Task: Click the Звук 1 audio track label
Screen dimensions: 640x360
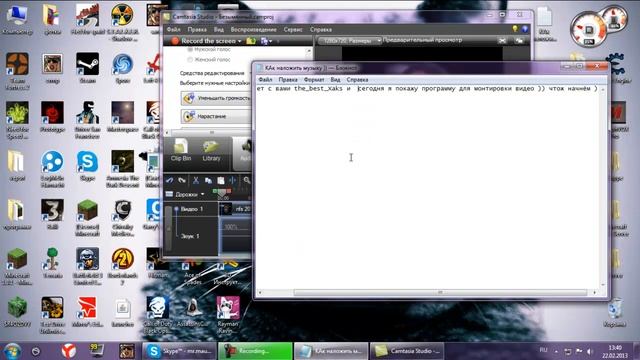Action: click(x=190, y=236)
